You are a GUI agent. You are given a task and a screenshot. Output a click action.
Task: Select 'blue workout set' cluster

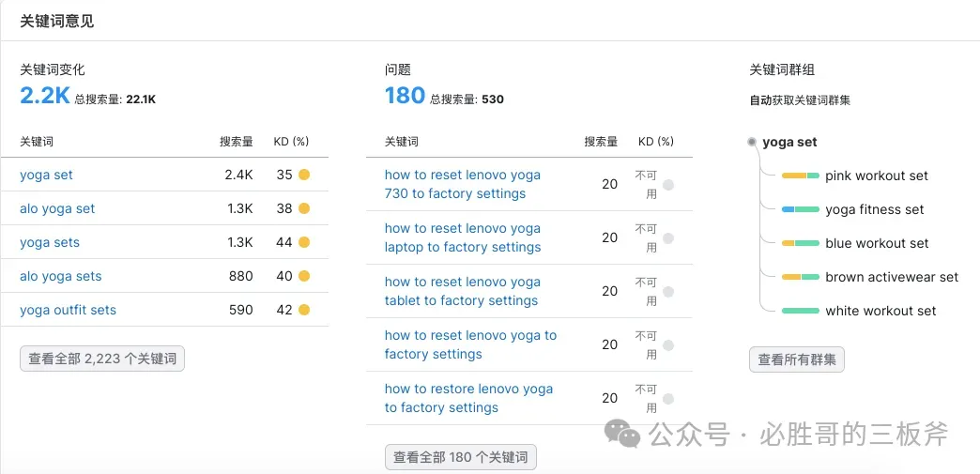pos(877,243)
